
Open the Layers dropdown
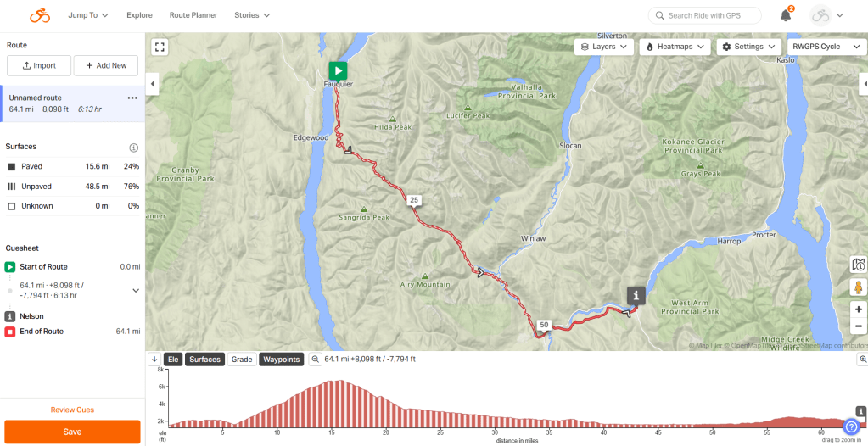[x=603, y=47]
